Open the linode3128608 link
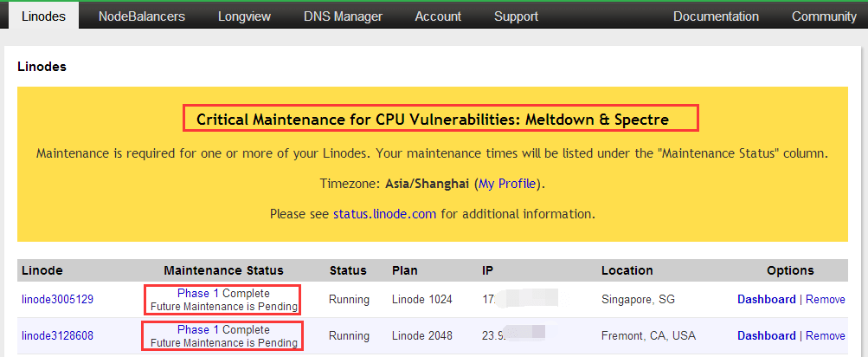This screenshot has width=868, height=357. (57, 336)
